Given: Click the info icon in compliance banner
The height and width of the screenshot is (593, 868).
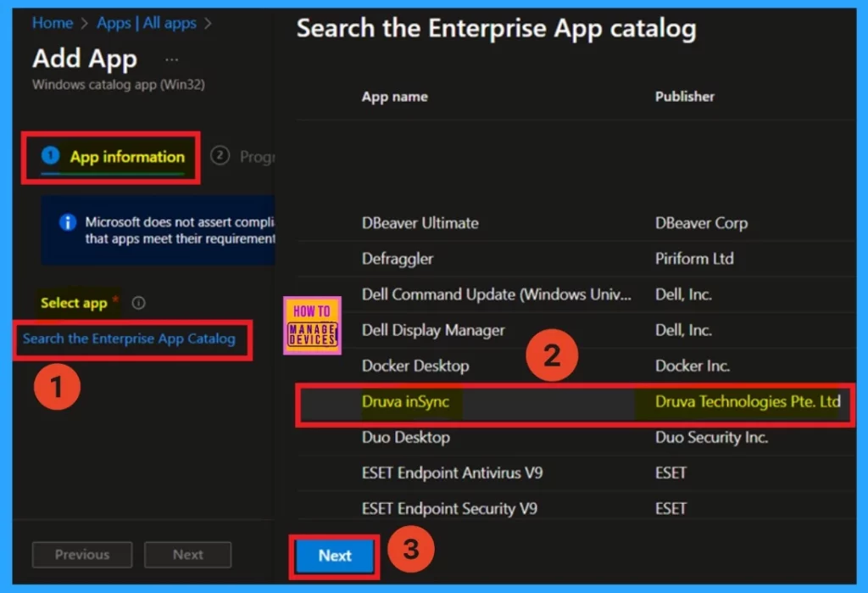Looking at the screenshot, I should [68, 223].
